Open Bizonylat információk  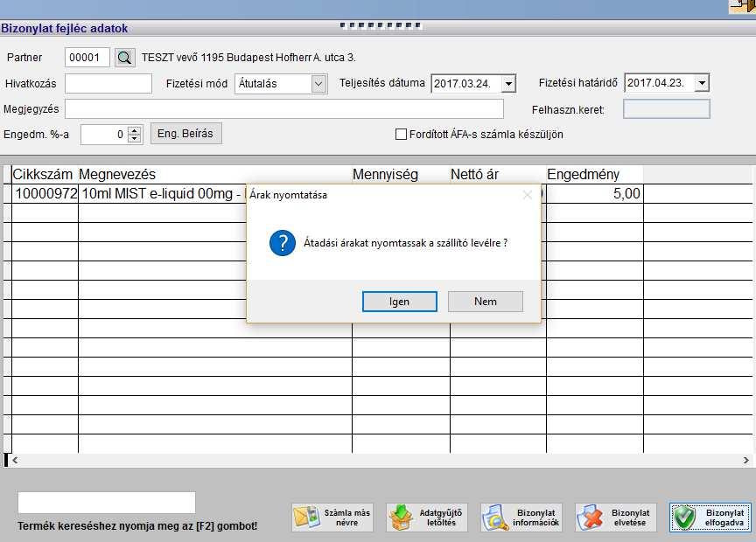point(521,518)
